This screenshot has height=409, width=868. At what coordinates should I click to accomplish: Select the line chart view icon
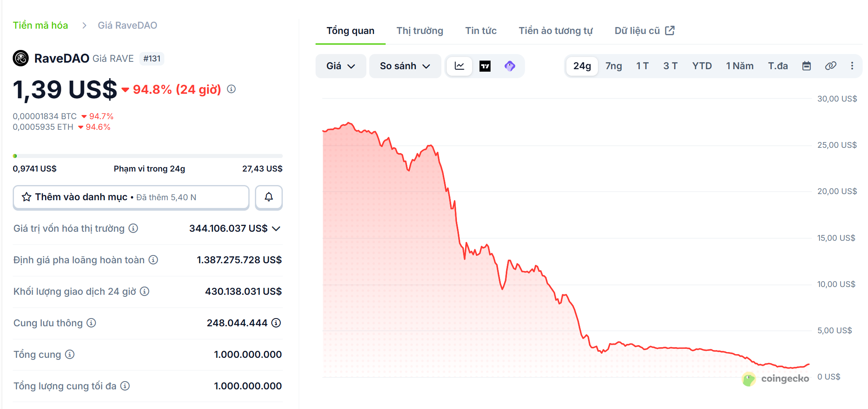(x=459, y=66)
